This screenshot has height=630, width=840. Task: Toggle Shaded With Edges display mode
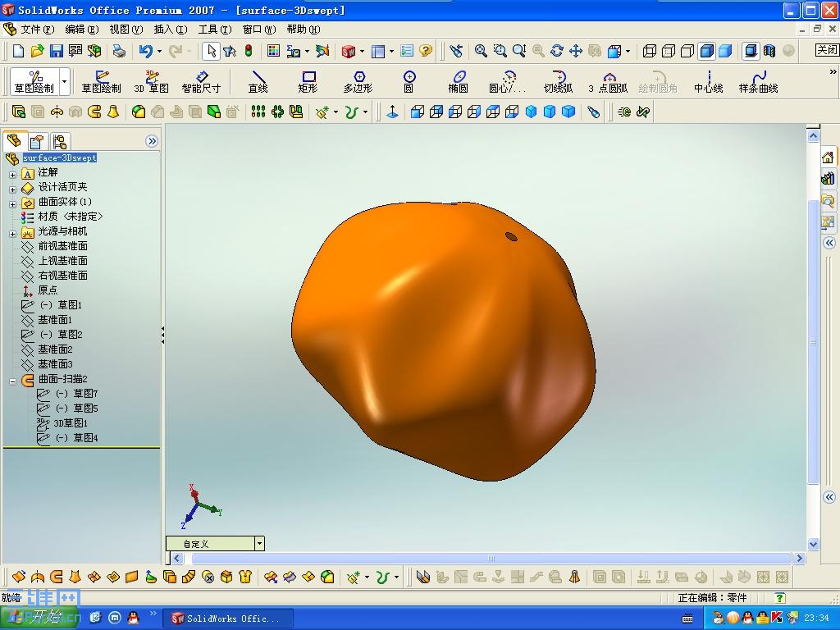706,51
